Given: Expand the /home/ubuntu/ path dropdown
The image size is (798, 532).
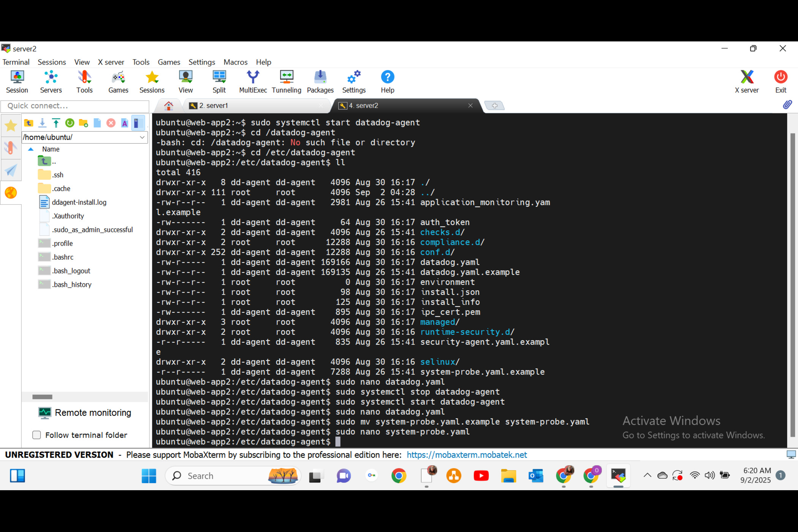Looking at the screenshot, I should click(142, 137).
